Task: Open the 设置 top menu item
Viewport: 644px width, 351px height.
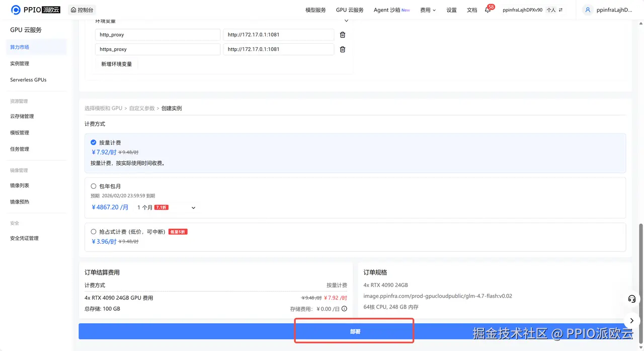Action: coord(451,10)
